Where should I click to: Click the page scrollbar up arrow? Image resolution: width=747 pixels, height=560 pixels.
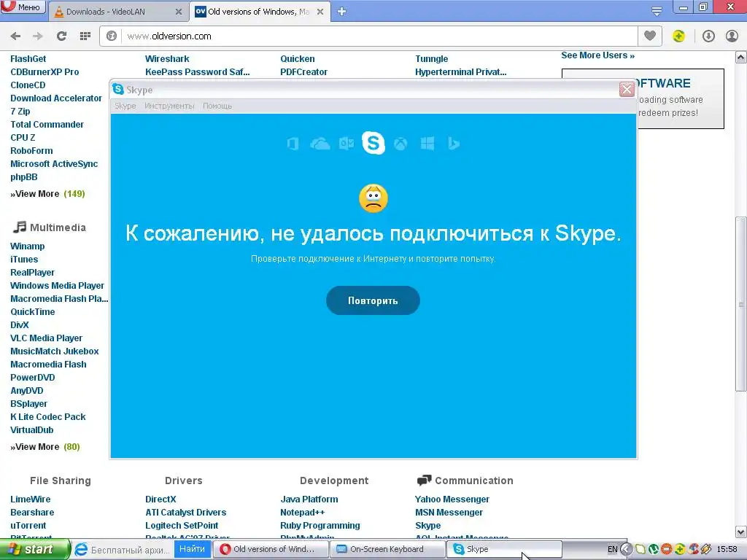(x=741, y=58)
